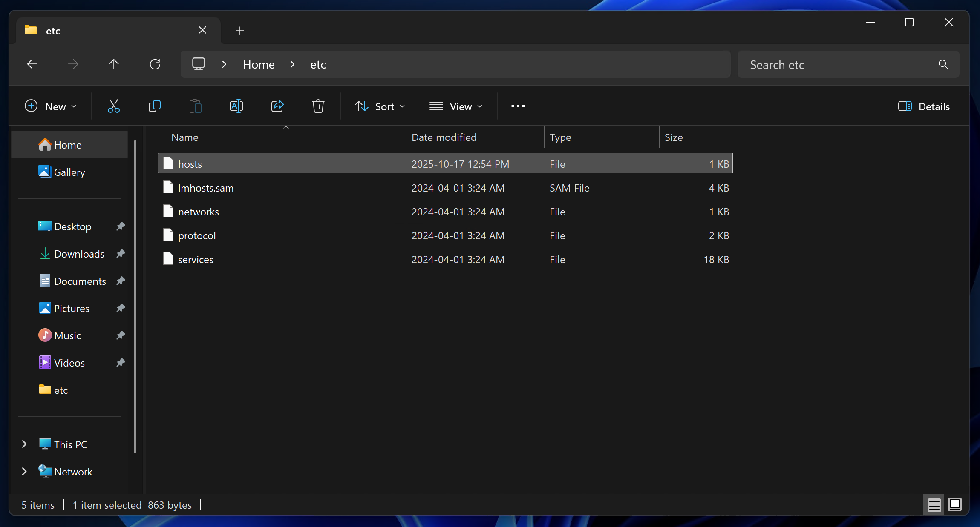Open the Details pane
The image size is (980, 527).
coord(924,106)
